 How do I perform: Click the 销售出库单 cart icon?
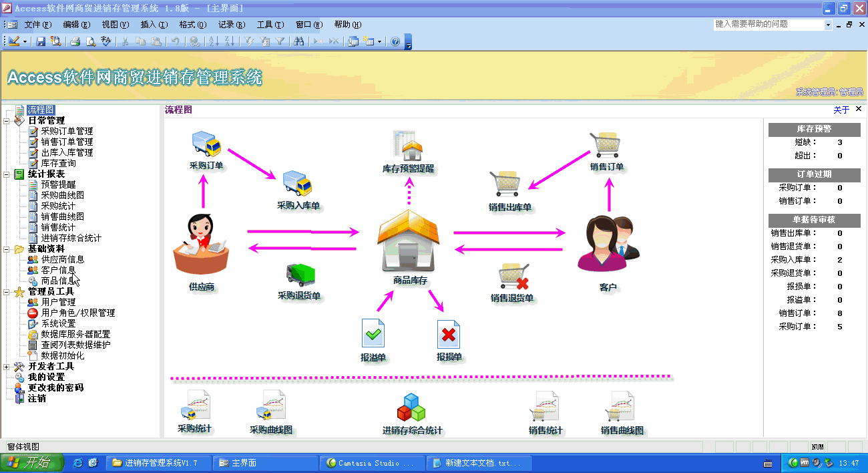(x=504, y=185)
